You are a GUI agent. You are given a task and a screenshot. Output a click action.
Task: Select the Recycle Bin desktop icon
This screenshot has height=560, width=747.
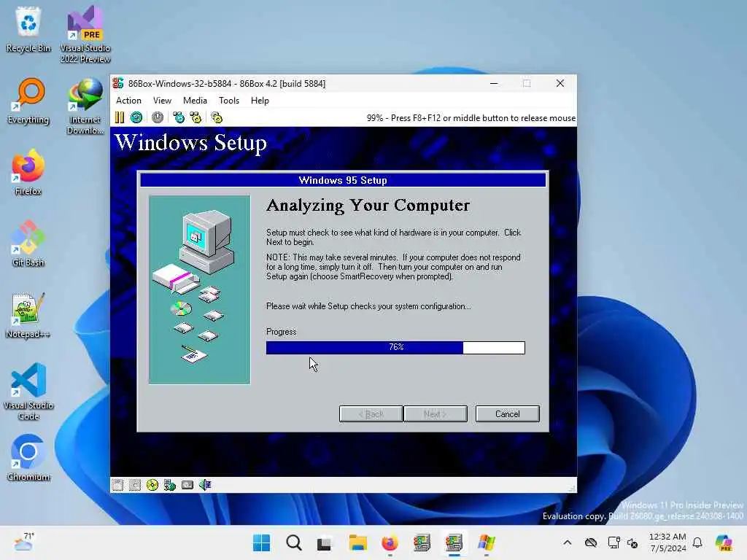pyautogui.click(x=28, y=29)
